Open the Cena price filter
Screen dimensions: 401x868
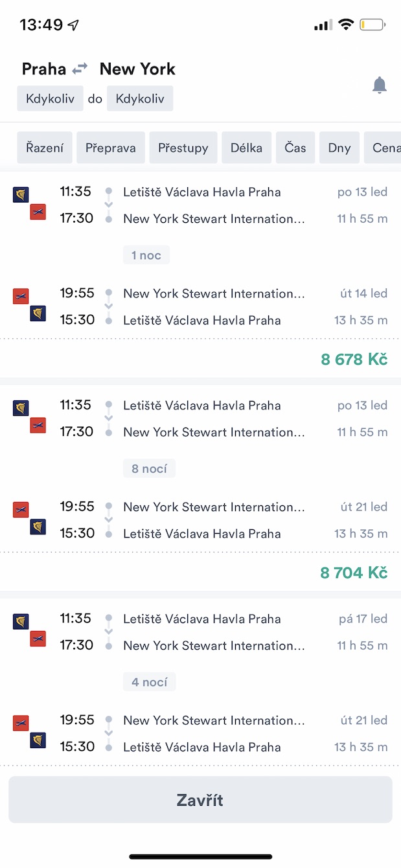[x=385, y=148]
